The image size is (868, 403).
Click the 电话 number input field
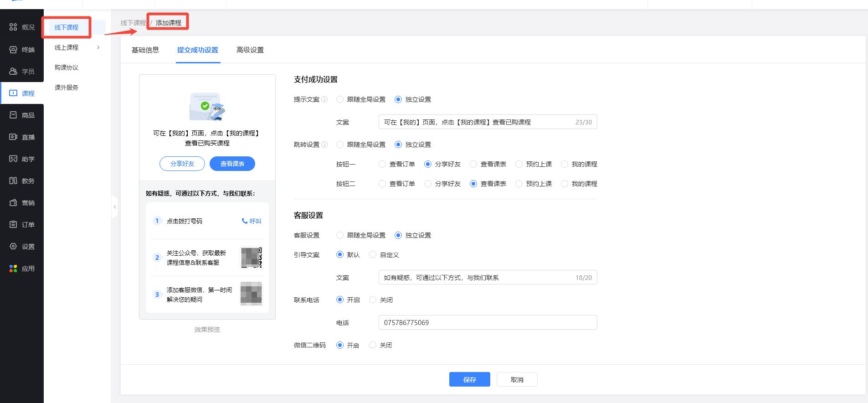click(488, 322)
